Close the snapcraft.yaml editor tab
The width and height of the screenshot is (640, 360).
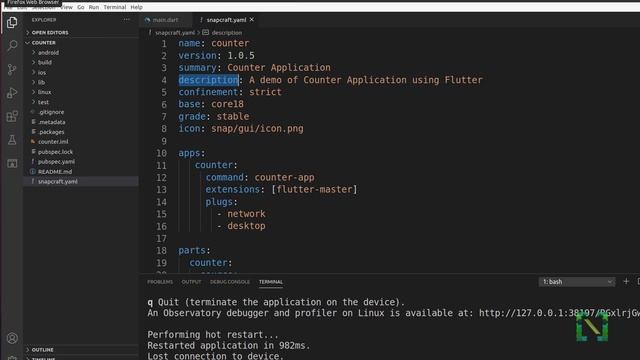[252, 19]
